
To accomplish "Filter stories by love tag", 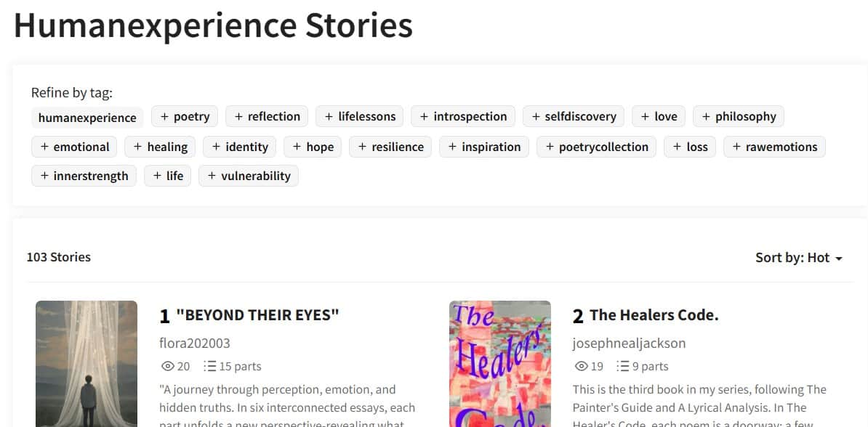I will [x=659, y=116].
